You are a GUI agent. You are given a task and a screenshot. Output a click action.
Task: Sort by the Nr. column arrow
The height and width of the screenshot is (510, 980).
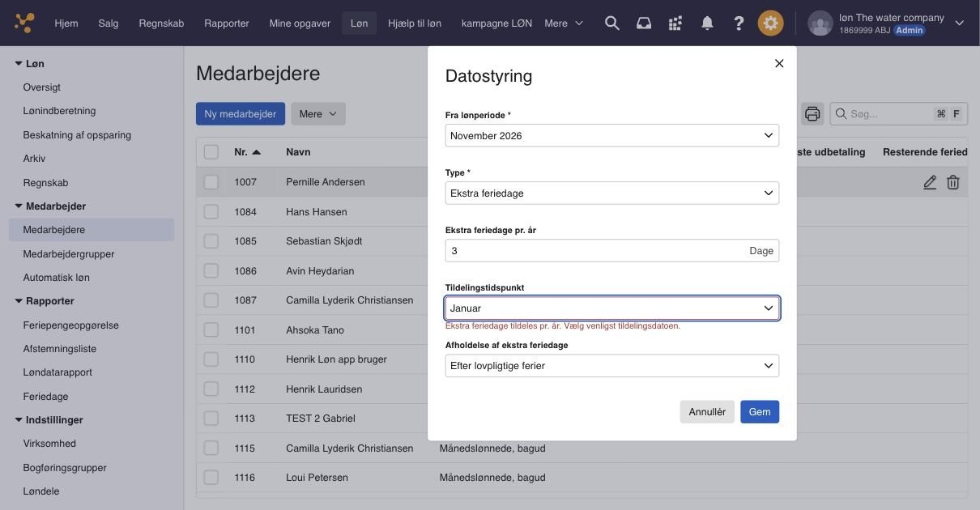pos(256,152)
